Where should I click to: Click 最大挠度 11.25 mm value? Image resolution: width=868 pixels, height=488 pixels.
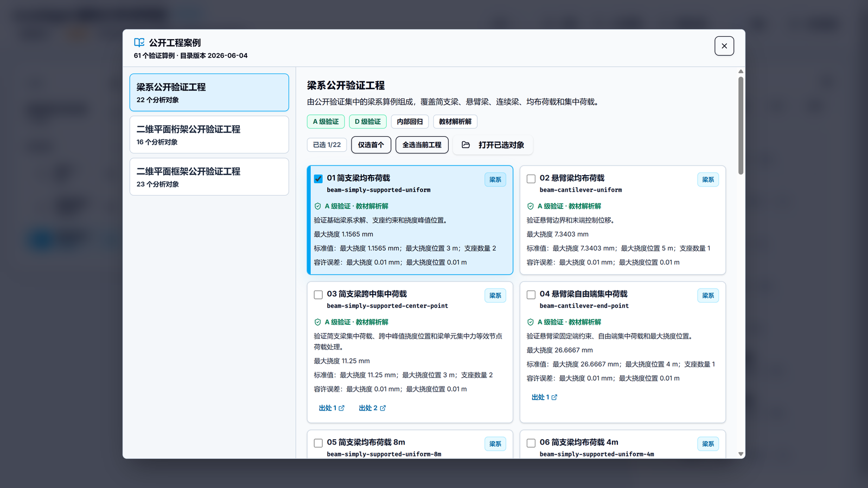pyautogui.click(x=342, y=361)
